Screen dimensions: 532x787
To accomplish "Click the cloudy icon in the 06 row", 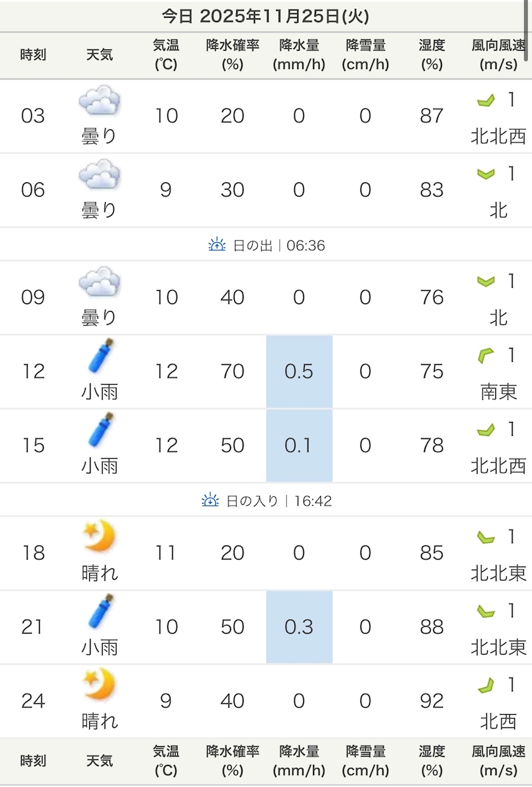I will point(99,175).
